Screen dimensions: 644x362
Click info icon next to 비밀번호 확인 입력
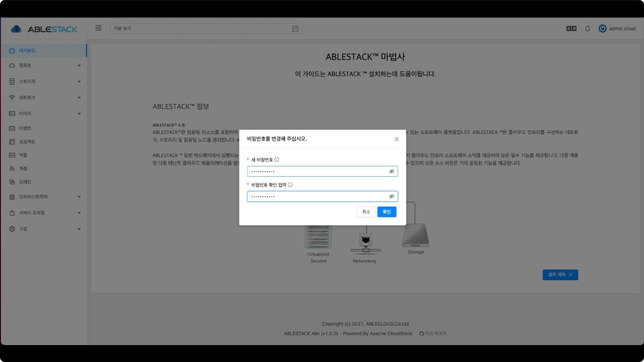290,185
